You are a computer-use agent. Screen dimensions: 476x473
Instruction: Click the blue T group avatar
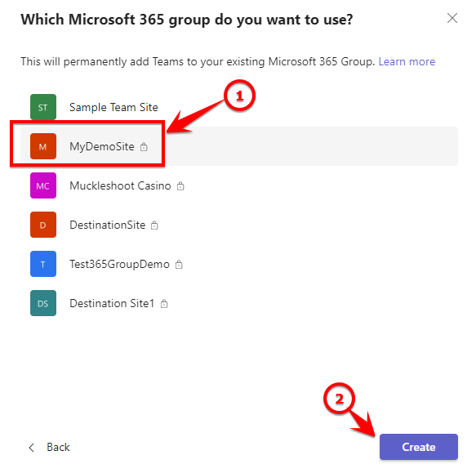click(43, 264)
